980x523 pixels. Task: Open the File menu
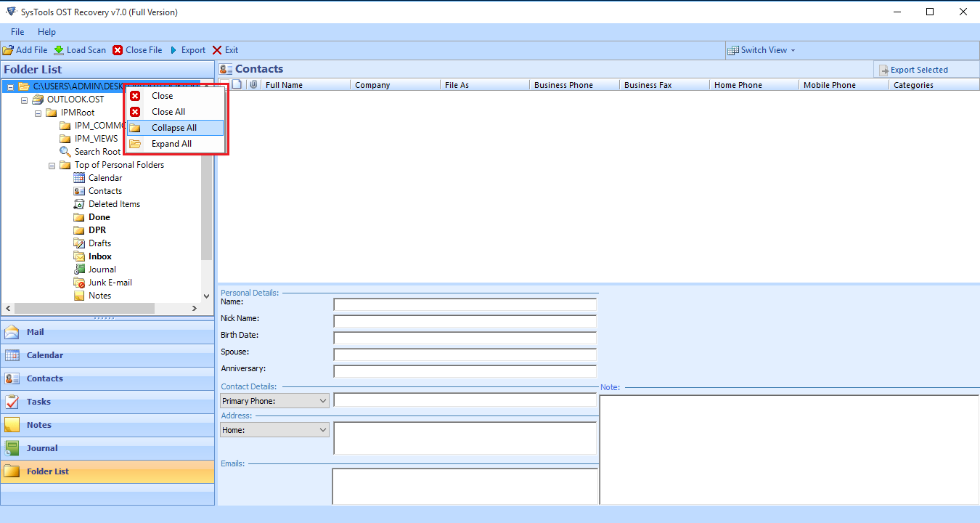pyautogui.click(x=17, y=32)
